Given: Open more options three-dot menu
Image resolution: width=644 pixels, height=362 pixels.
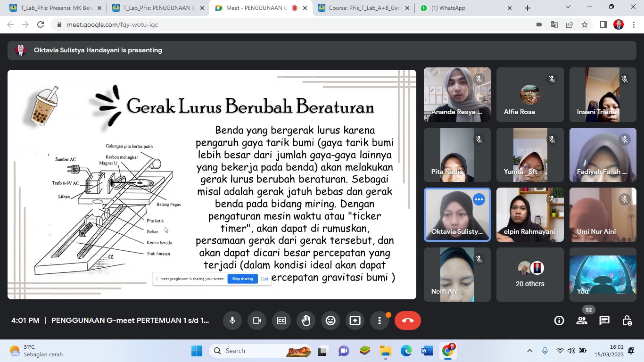Looking at the screenshot, I should [x=380, y=321].
